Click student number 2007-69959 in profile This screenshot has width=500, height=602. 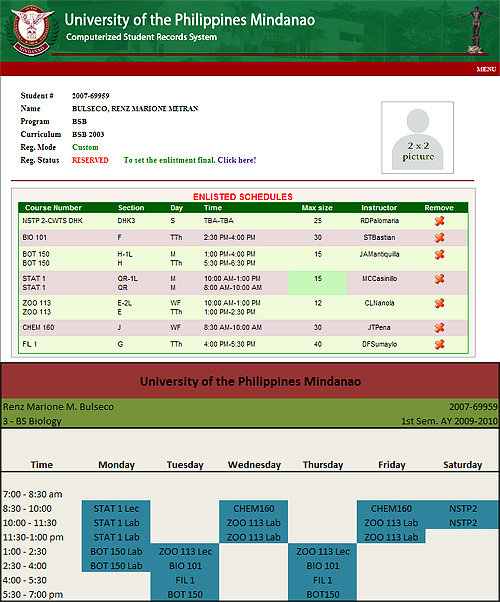coord(91,96)
